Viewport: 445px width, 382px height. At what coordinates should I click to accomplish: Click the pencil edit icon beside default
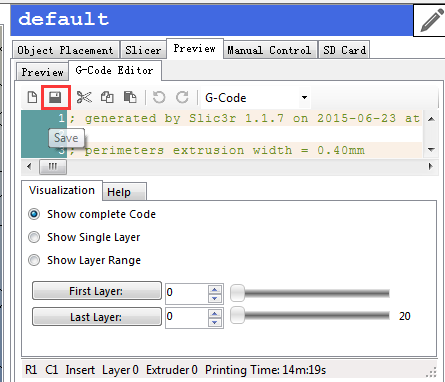(432, 21)
